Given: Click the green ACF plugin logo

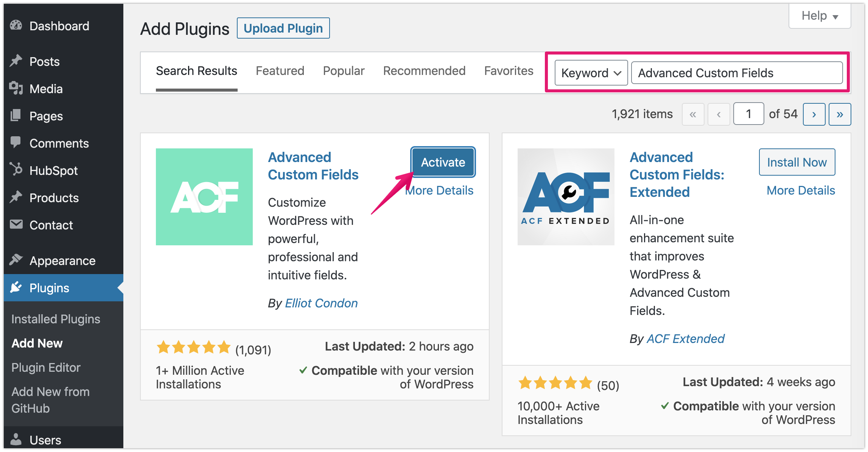Looking at the screenshot, I should (204, 197).
